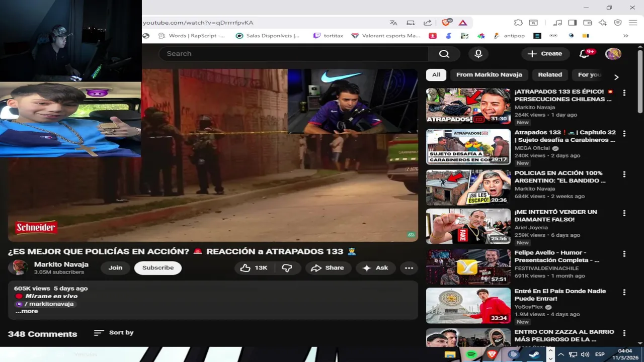Click the YouTube search input field
The width and height of the screenshot is (644, 362).
293,54
